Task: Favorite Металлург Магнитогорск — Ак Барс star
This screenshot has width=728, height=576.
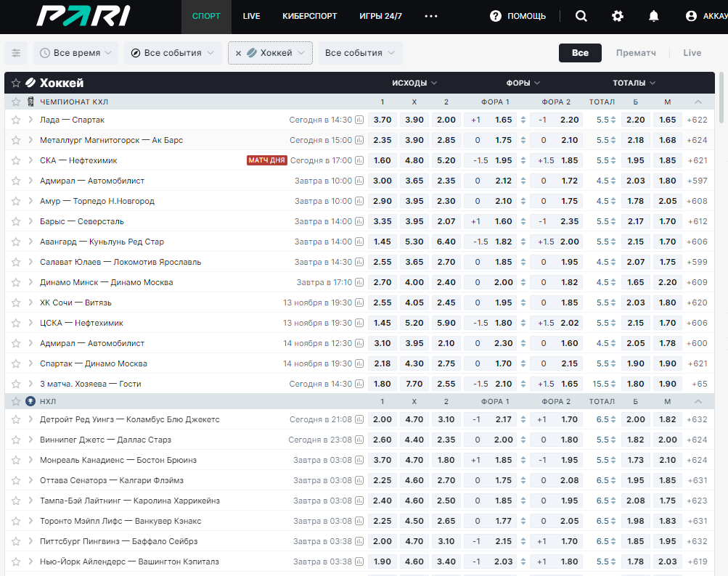Action: pos(16,140)
